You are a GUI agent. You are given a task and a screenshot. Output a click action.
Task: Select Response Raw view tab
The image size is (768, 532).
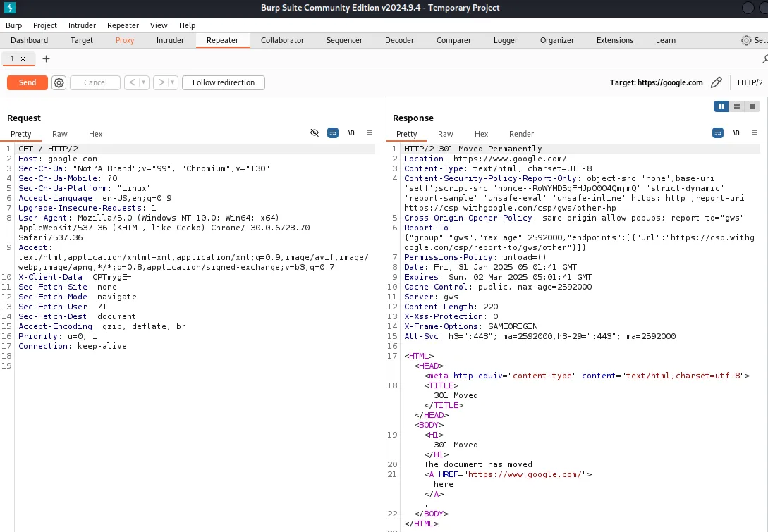click(445, 134)
